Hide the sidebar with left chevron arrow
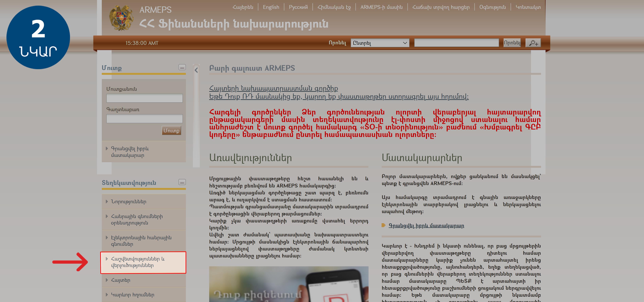 (196, 70)
